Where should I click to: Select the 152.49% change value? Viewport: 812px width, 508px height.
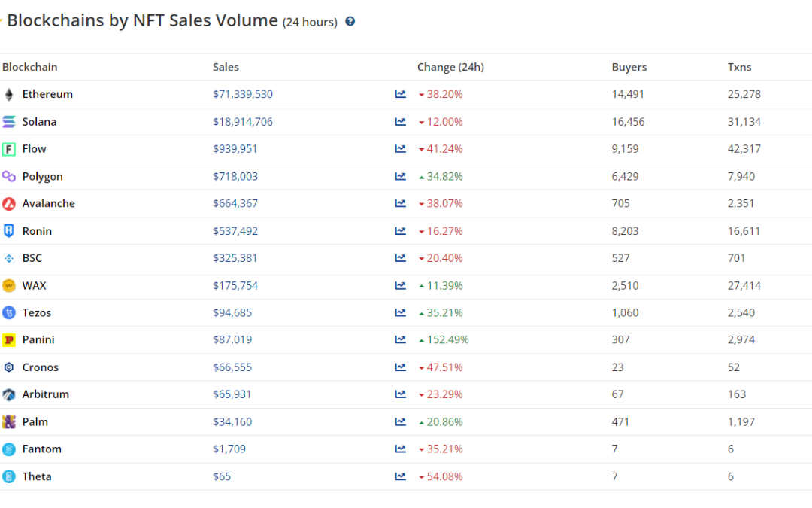pyautogui.click(x=447, y=339)
